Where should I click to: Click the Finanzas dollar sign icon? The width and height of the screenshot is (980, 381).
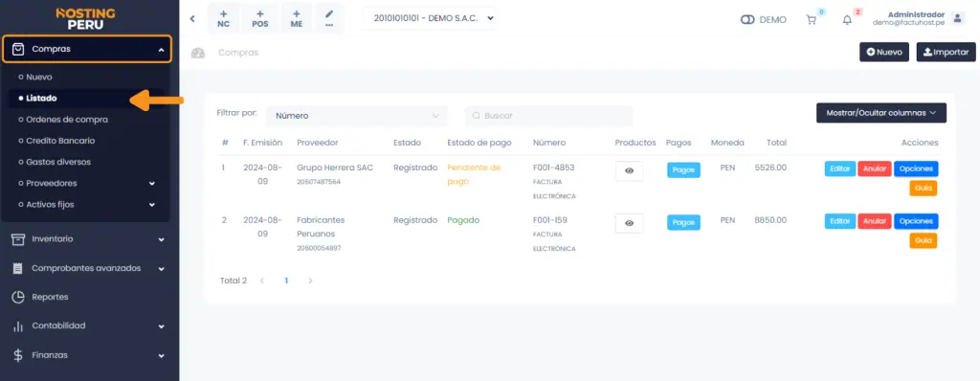click(x=18, y=355)
